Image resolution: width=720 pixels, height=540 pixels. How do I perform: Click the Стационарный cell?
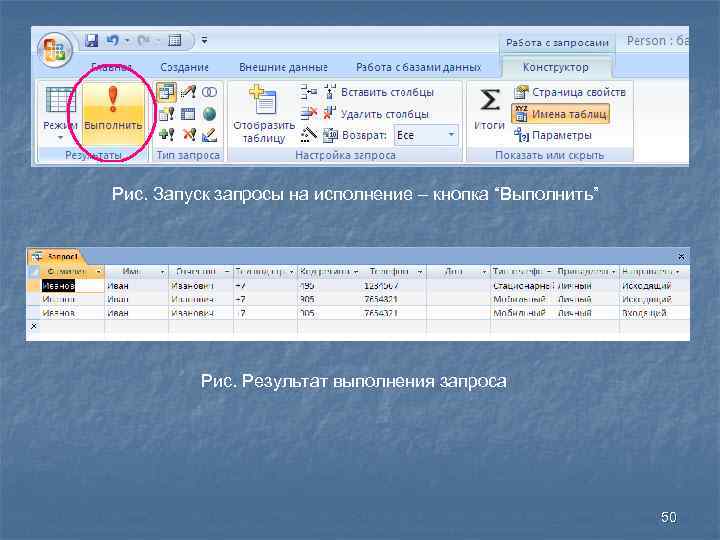pyautogui.click(x=523, y=286)
